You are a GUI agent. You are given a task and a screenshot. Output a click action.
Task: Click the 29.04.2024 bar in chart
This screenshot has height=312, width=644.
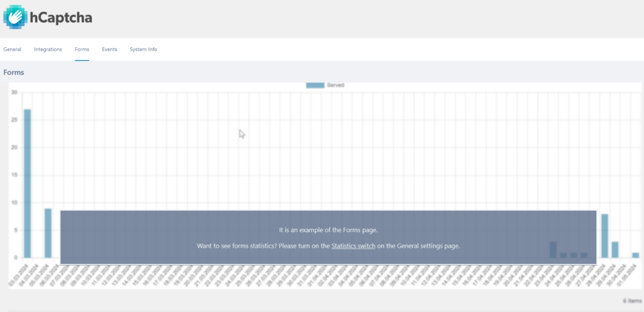(x=615, y=249)
